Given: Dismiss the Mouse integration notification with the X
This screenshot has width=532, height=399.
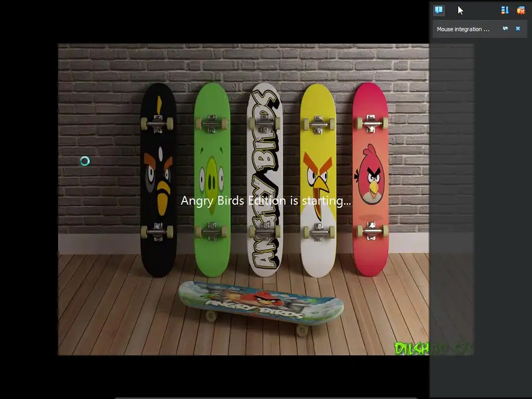Looking at the screenshot, I should [518, 29].
